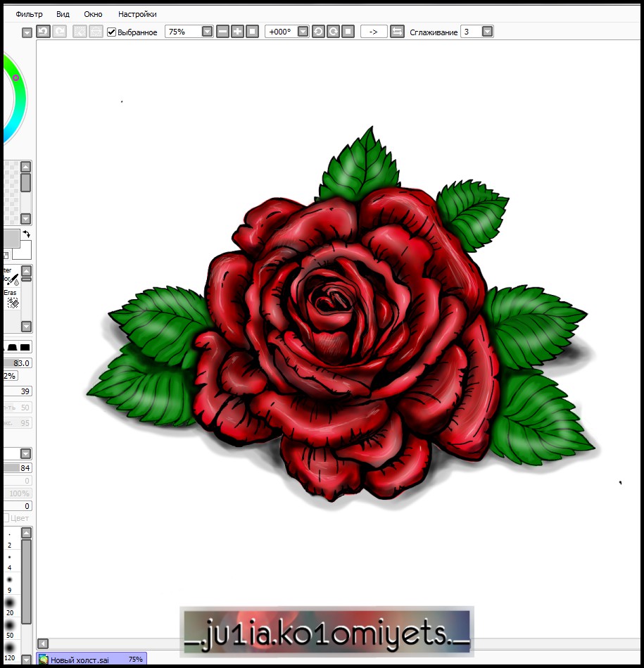Click the zoom in plus button
Image resolution: width=644 pixels, height=668 pixels.
pyautogui.click(x=238, y=32)
